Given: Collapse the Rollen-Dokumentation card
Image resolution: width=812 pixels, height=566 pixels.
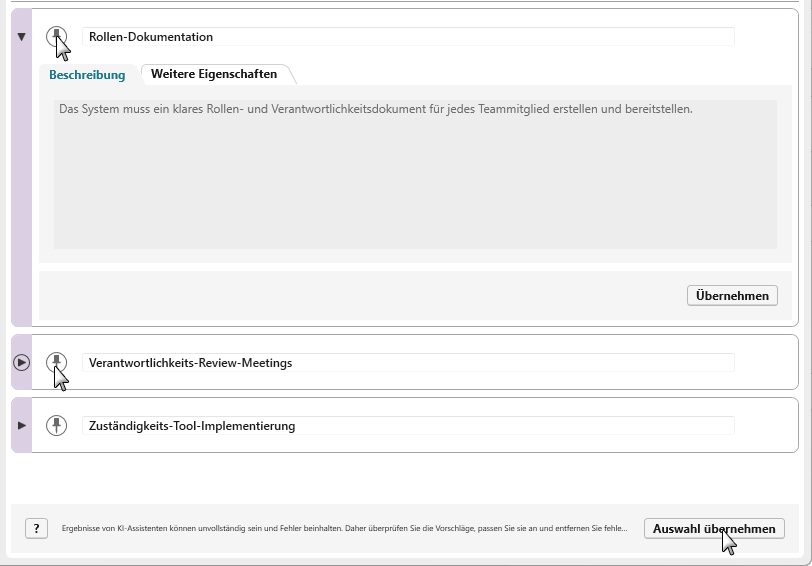Looking at the screenshot, I should point(21,37).
